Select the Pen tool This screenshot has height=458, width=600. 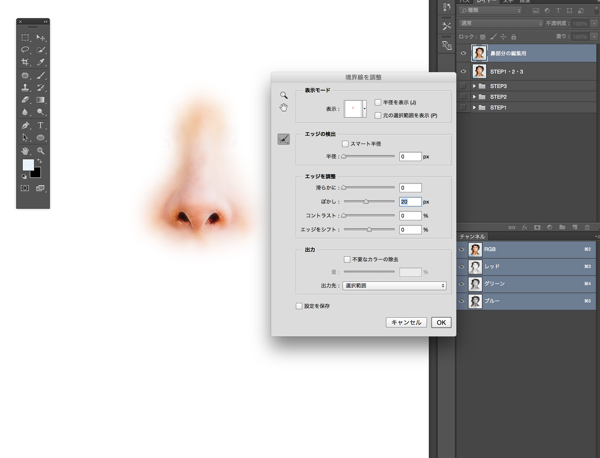tap(25, 125)
